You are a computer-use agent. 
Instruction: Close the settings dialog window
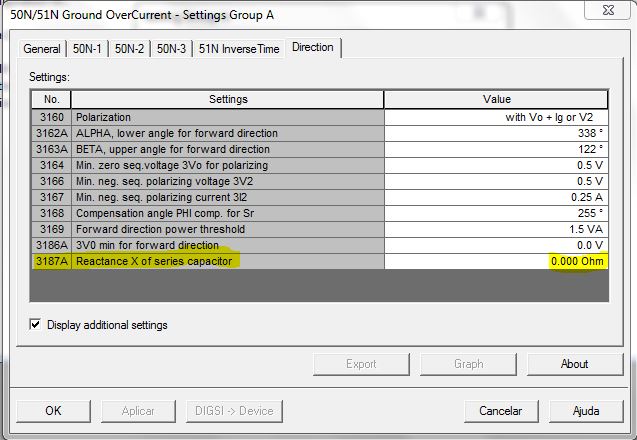click(610, 12)
